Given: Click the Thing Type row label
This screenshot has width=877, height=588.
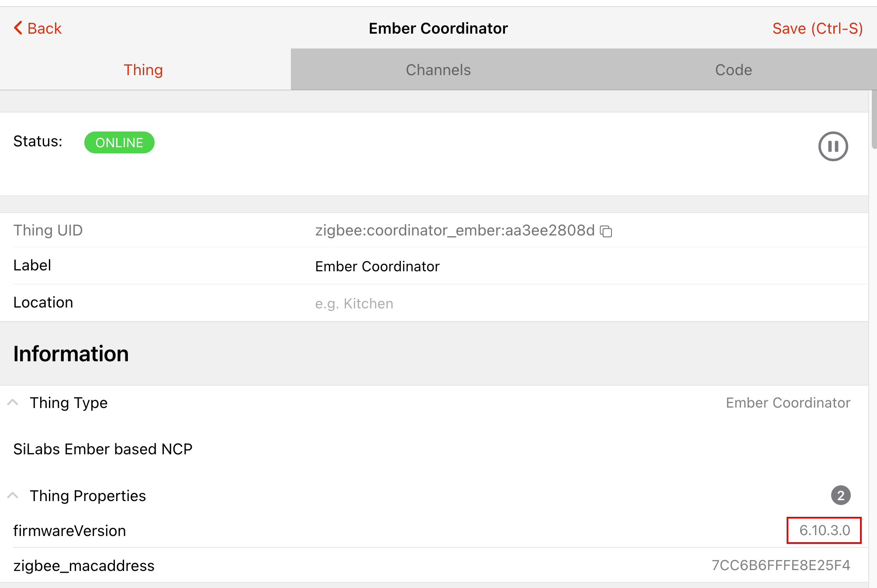Looking at the screenshot, I should click(69, 402).
